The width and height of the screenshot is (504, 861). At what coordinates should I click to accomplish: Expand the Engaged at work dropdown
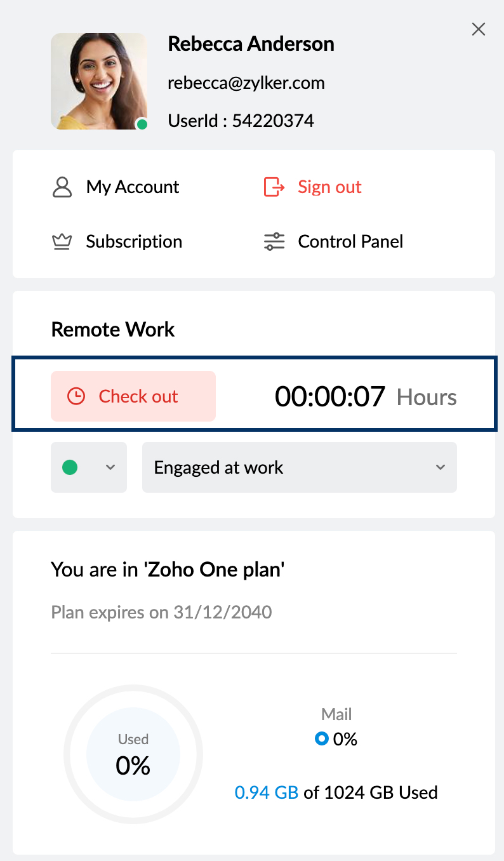coord(299,467)
